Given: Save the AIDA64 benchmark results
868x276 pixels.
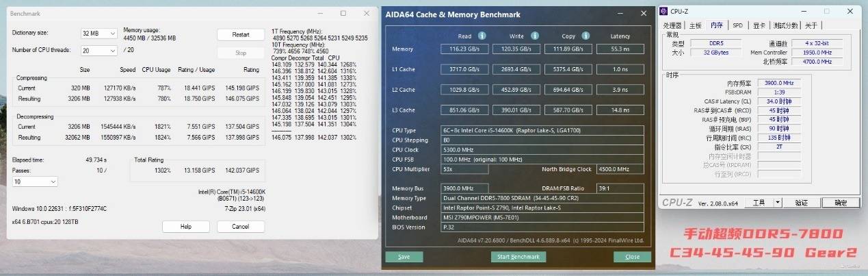Looking at the screenshot, I should [x=404, y=257].
